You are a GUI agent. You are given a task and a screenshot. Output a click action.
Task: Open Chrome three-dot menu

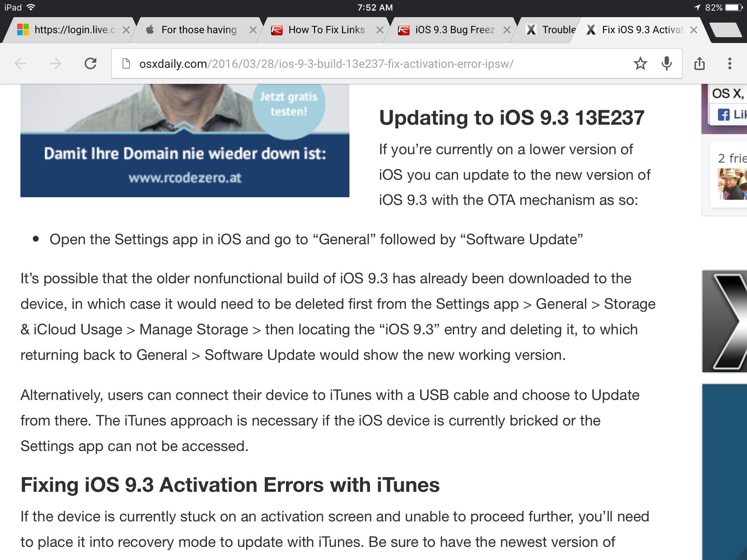(729, 64)
